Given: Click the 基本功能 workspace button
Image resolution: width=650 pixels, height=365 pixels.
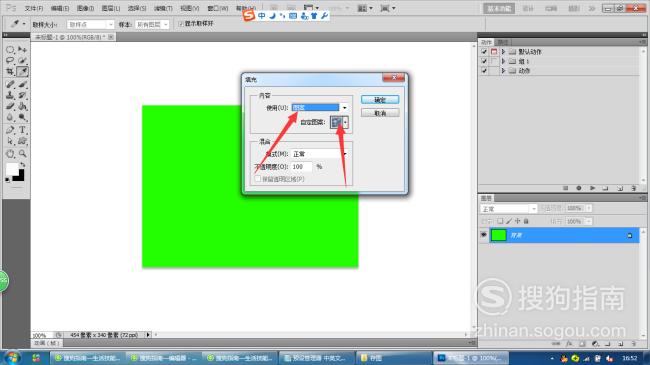Looking at the screenshot, I should pos(499,8).
